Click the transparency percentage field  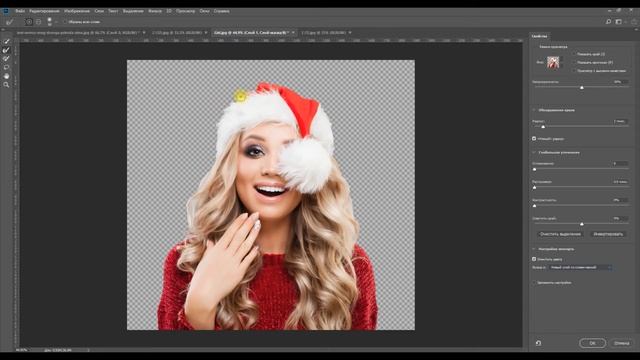click(x=620, y=82)
